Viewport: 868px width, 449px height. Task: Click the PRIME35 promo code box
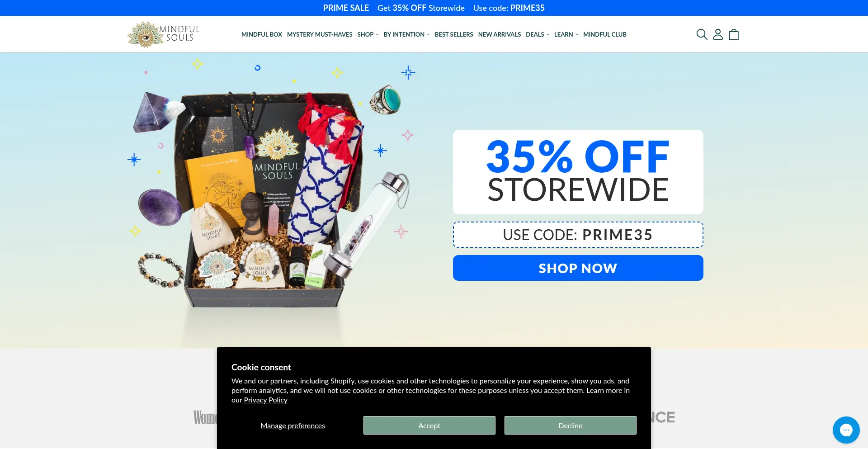click(x=578, y=235)
